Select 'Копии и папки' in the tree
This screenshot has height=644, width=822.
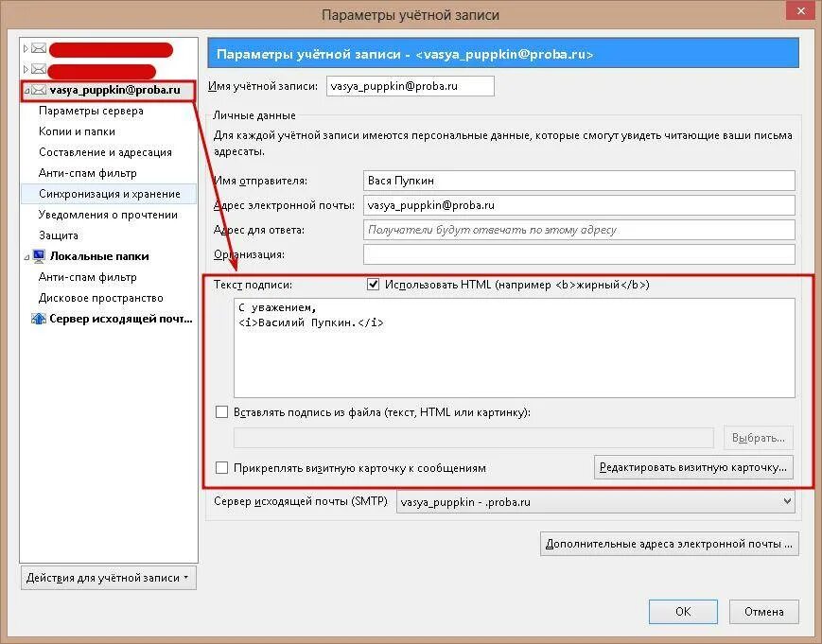pyautogui.click(x=77, y=131)
